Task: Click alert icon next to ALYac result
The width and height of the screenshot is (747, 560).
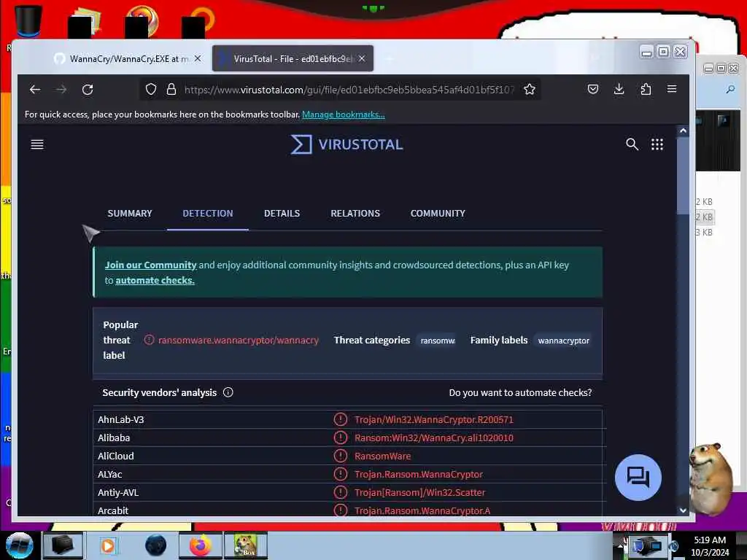Action: (x=340, y=474)
